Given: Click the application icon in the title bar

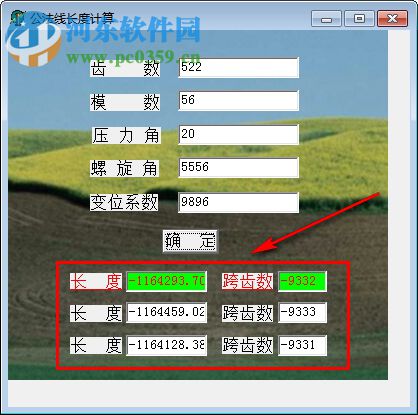Looking at the screenshot, I should (17, 18).
